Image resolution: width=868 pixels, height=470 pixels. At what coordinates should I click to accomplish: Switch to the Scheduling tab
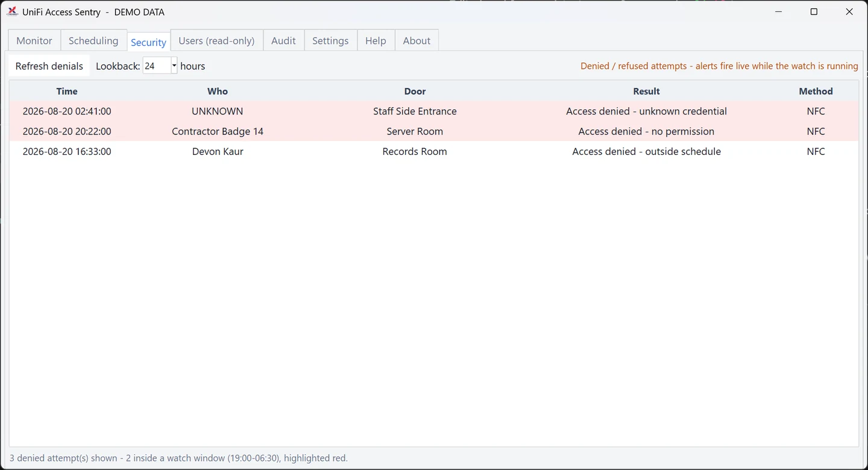click(93, 40)
